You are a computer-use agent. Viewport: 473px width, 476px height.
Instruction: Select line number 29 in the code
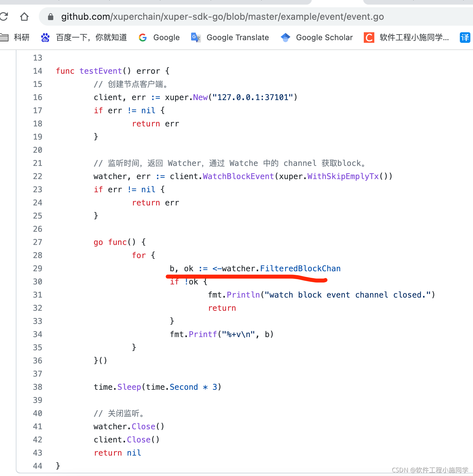(37, 268)
